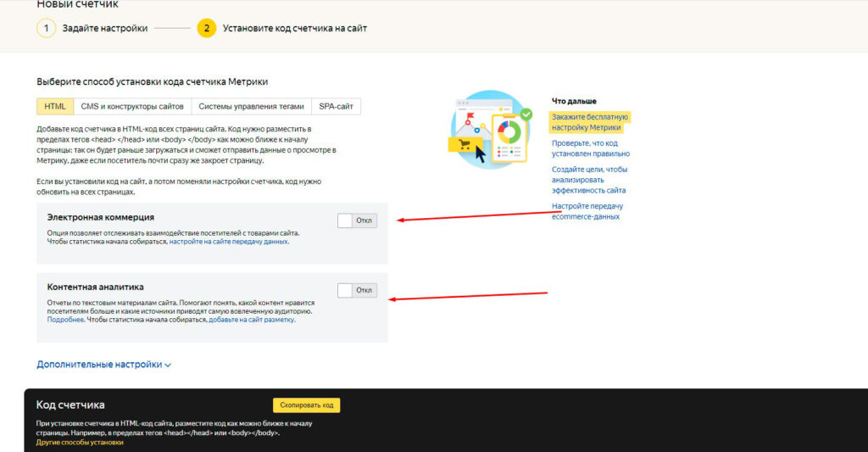Open Другие способы установки link
This screenshot has height=452, width=868.
[80, 443]
